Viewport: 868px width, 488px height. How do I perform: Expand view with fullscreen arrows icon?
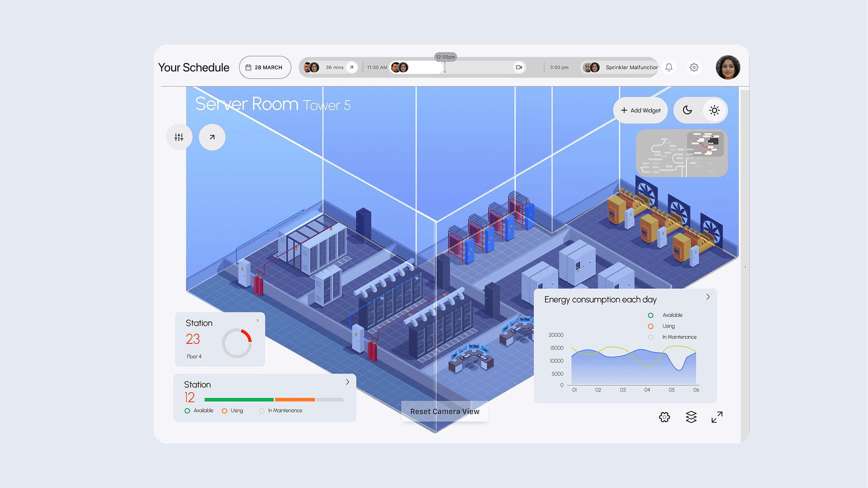(717, 417)
